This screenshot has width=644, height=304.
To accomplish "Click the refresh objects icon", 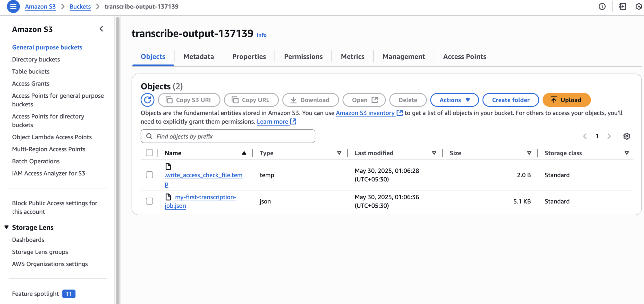I will click(147, 100).
